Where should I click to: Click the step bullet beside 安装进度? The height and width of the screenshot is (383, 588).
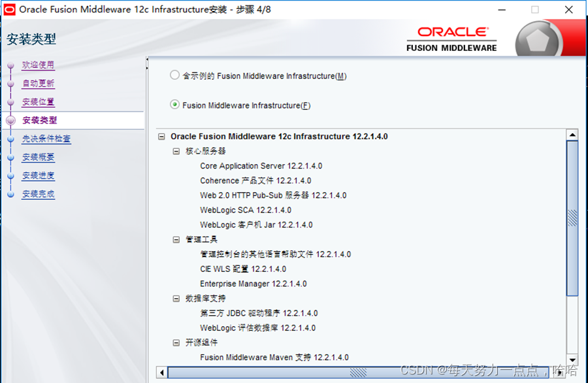[11, 176]
